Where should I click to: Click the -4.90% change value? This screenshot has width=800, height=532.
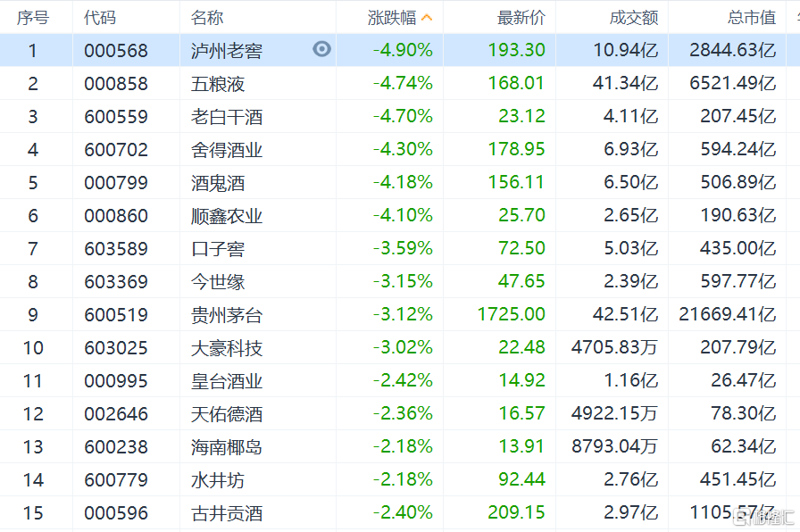pyautogui.click(x=403, y=50)
